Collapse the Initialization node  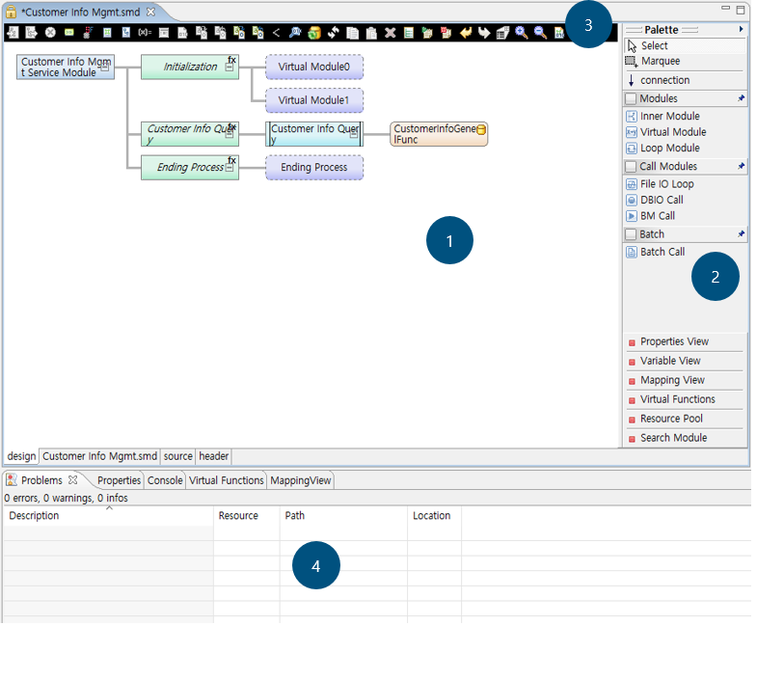pyautogui.click(x=230, y=68)
